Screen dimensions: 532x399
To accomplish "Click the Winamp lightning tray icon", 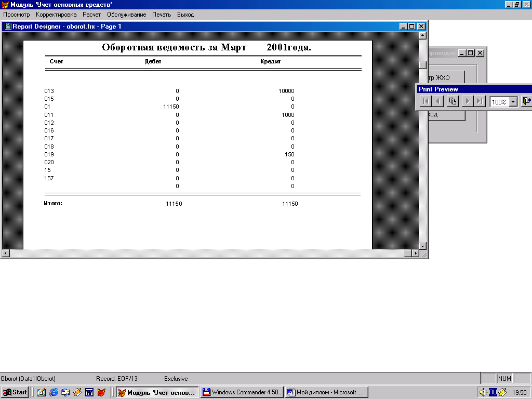I will point(502,392).
